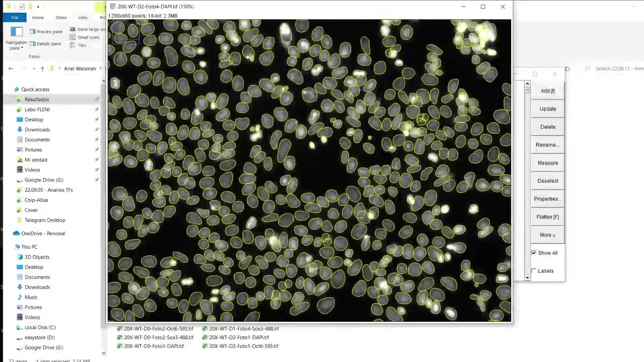The width and height of the screenshot is (644, 362).
Task: Switch to the Share ribbon tab
Action: (x=61, y=18)
